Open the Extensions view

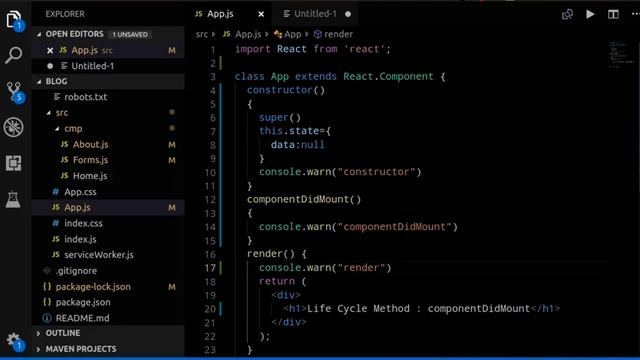point(13,163)
